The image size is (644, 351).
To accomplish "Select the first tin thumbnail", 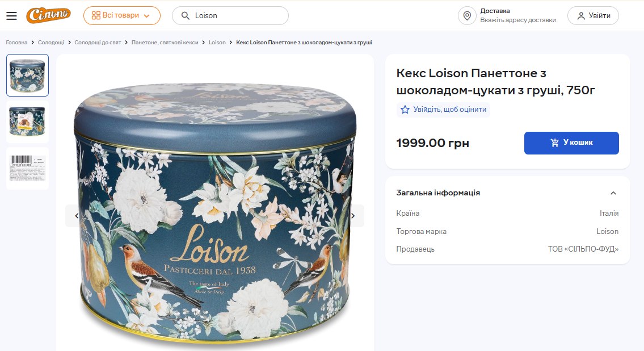I will coord(27,75).
